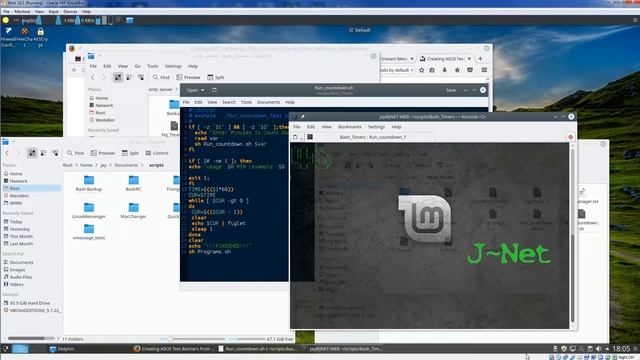Select Bash_Timers tab in Konsole

(373, 137)
